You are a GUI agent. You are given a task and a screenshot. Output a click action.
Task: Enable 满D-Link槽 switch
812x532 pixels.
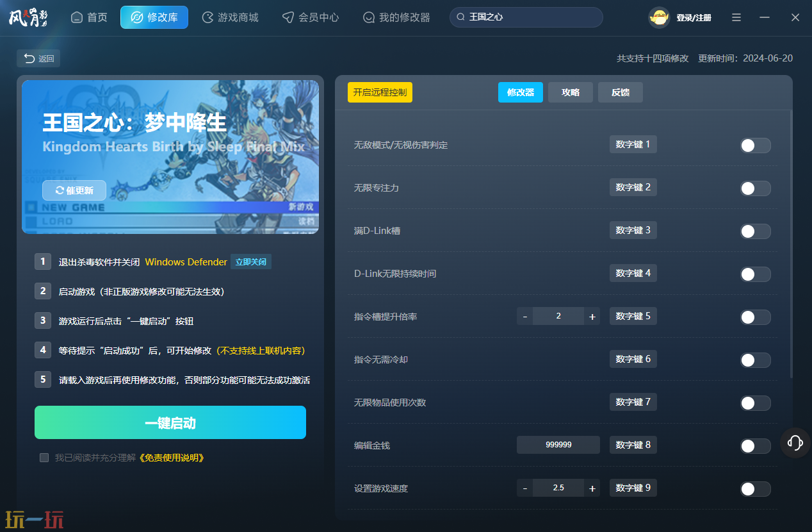(755, 231)
